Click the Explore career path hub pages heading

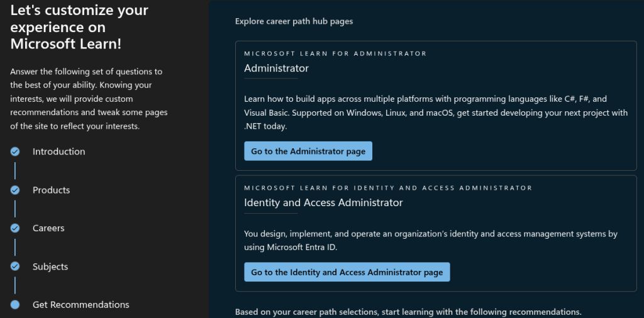tap(294, 21)
